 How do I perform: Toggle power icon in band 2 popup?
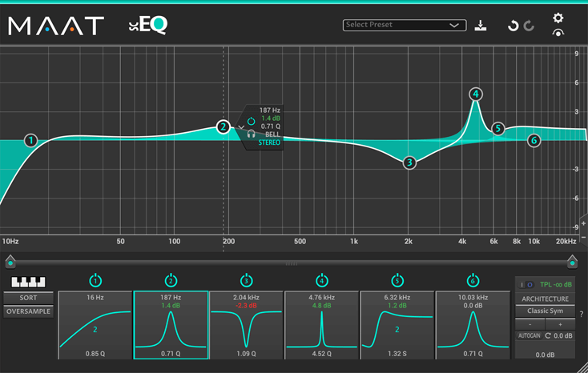(252, 121)
